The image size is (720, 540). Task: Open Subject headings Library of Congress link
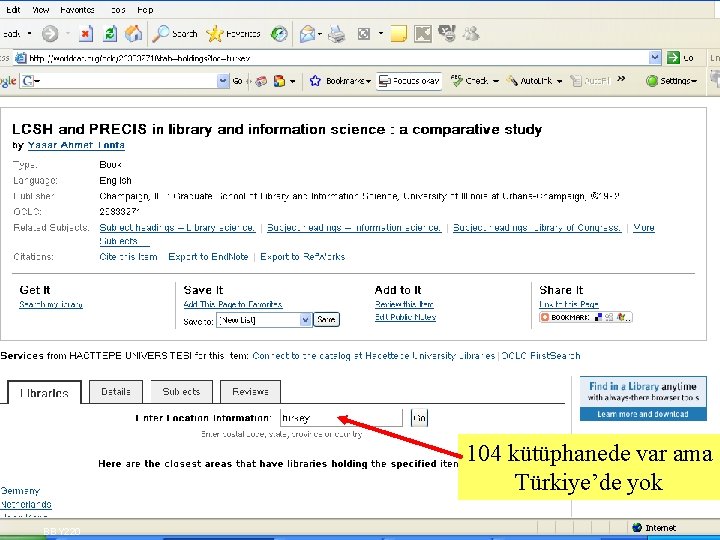(x=537, y=227)
